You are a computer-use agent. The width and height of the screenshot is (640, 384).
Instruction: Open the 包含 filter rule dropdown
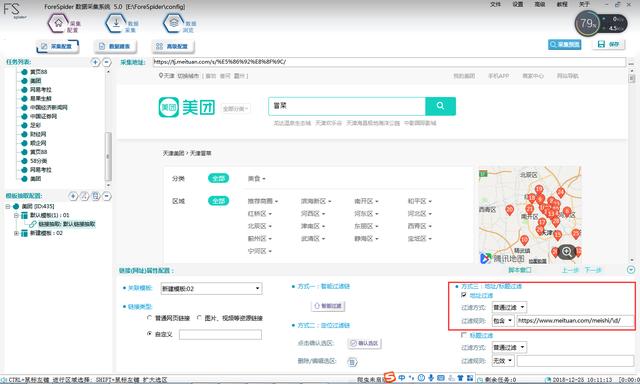point(502,321)
